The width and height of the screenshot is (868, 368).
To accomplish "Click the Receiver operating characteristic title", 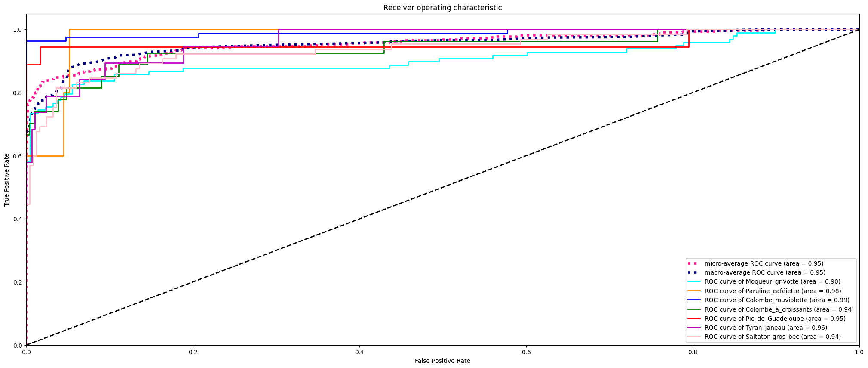I will [x=442, y=8].
